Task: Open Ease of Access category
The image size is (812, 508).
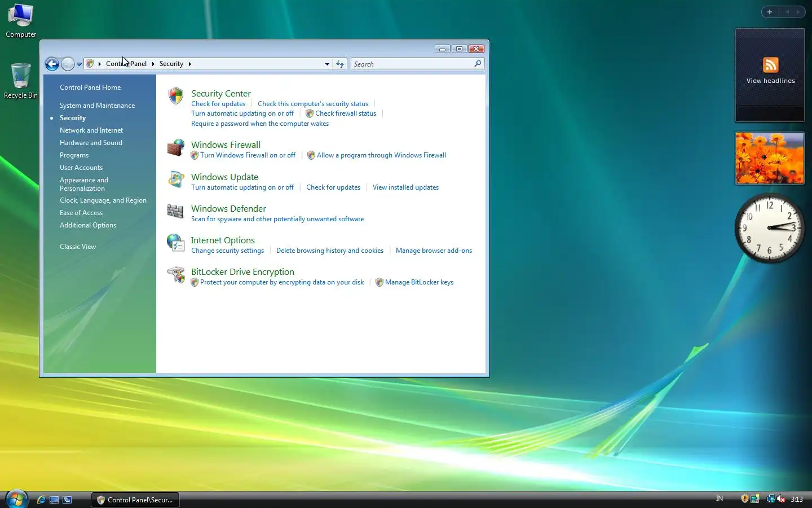Action: tap(81, 213)
